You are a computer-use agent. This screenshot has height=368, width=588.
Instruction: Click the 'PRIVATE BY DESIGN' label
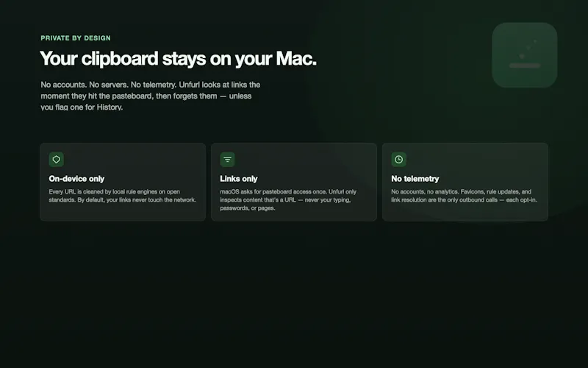76,38
